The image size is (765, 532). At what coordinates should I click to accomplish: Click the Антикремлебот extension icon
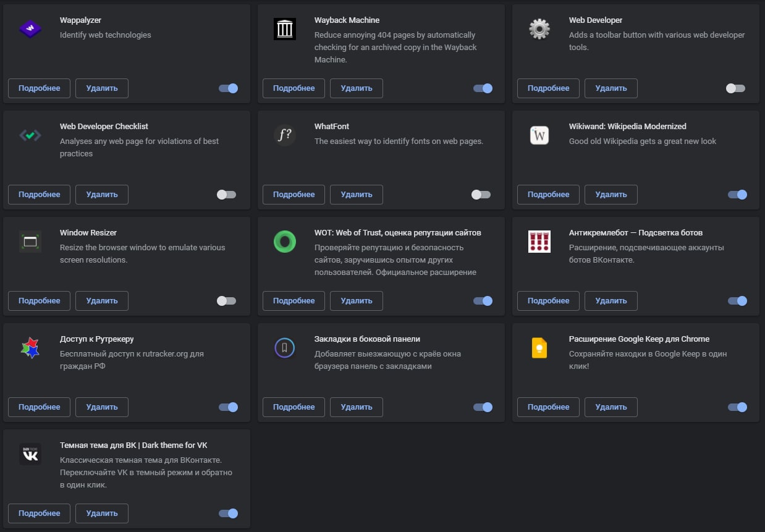(x=539, y=242)
